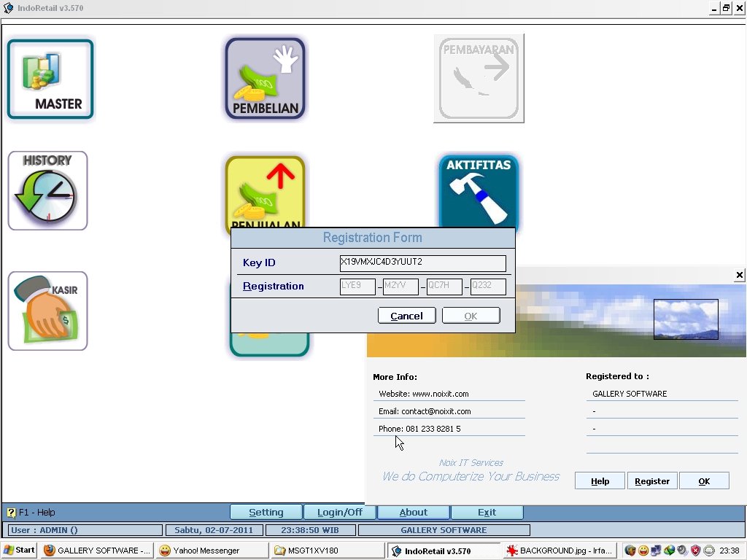Click the Email contact@noixit.com text
Image resolution: width=747 pixels, height=560 pixels.
coord(425,411)
